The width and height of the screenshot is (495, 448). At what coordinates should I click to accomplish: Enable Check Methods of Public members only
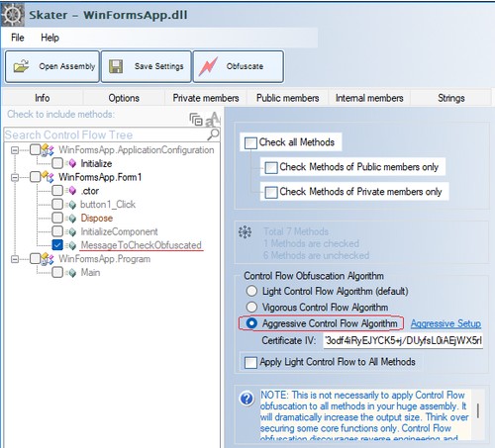tap(271, 168)
